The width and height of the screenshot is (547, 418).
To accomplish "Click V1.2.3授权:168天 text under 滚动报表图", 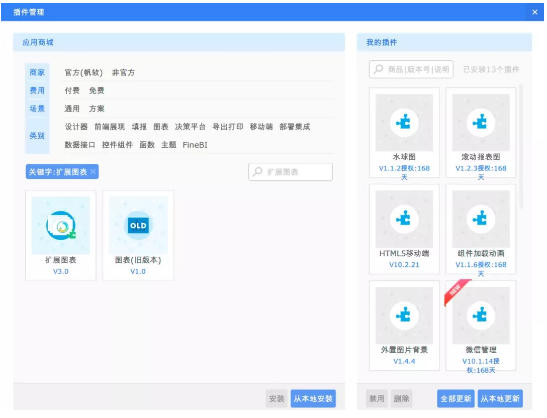I will click(481, 172).
